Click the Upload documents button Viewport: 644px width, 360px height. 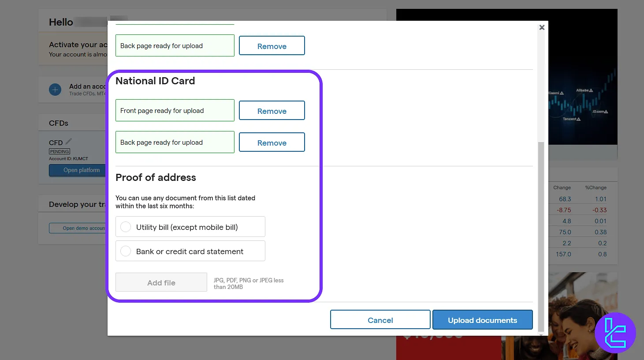point(482,319)
